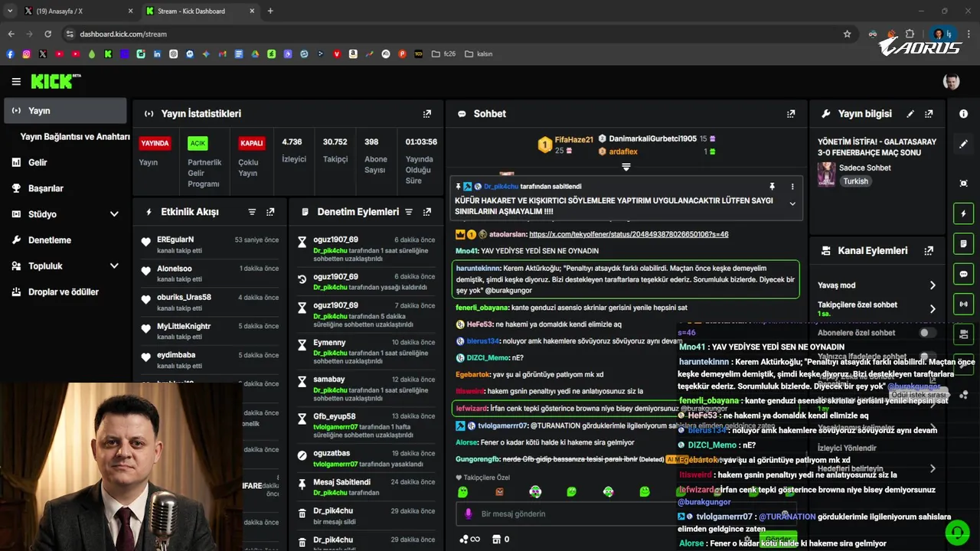Open the hamburger menu beside the KICK logo
This screenshot has height=551, width=980.
click(16, 81)
